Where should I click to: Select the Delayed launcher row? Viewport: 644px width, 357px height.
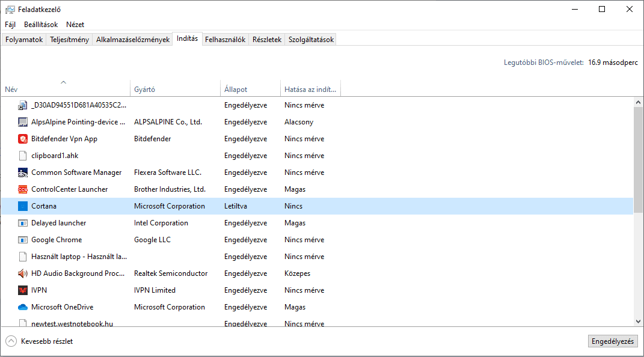(59, 223)
